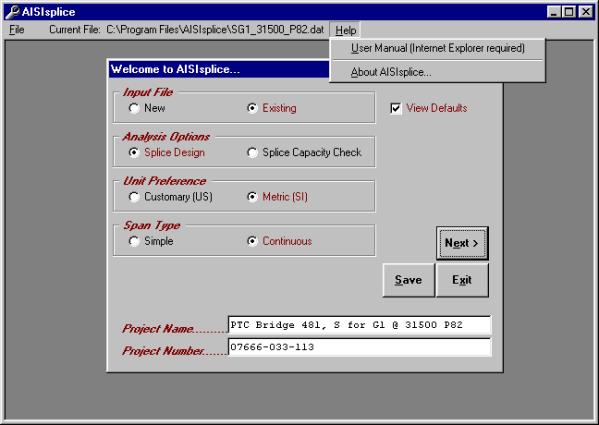Click the Help menu

(x=345, y=30)
